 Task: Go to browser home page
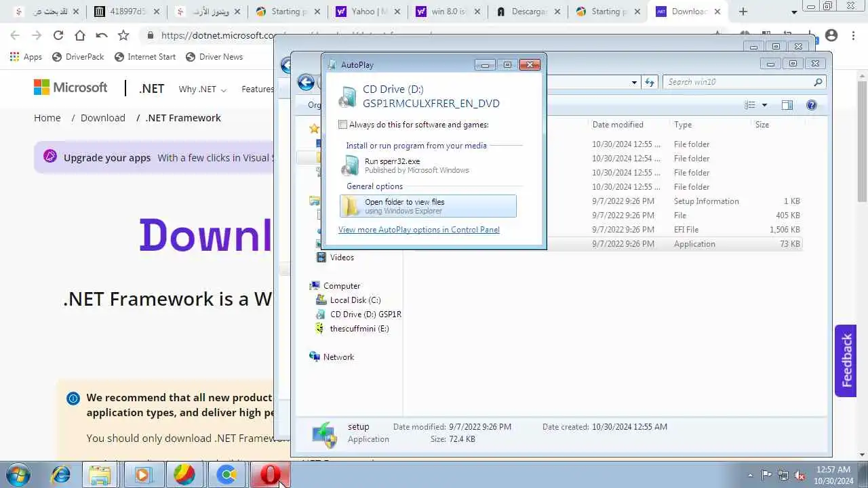(x=80, y=35)
